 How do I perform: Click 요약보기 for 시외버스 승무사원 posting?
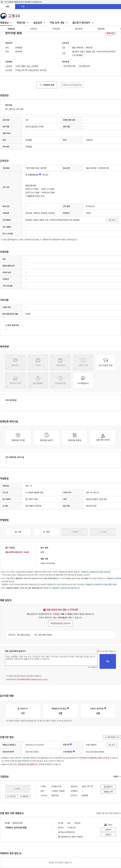click(108, 830)
